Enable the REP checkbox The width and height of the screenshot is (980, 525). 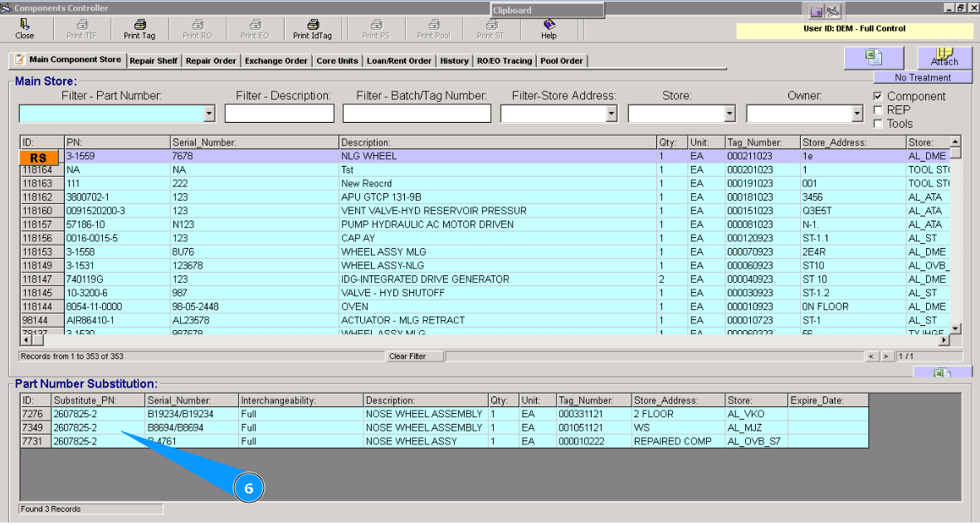(x=879, y=109)
